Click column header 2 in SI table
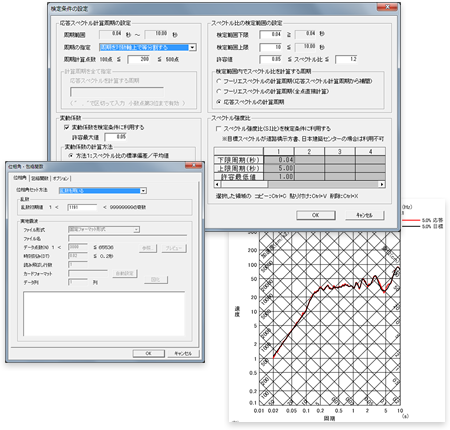 309,152
